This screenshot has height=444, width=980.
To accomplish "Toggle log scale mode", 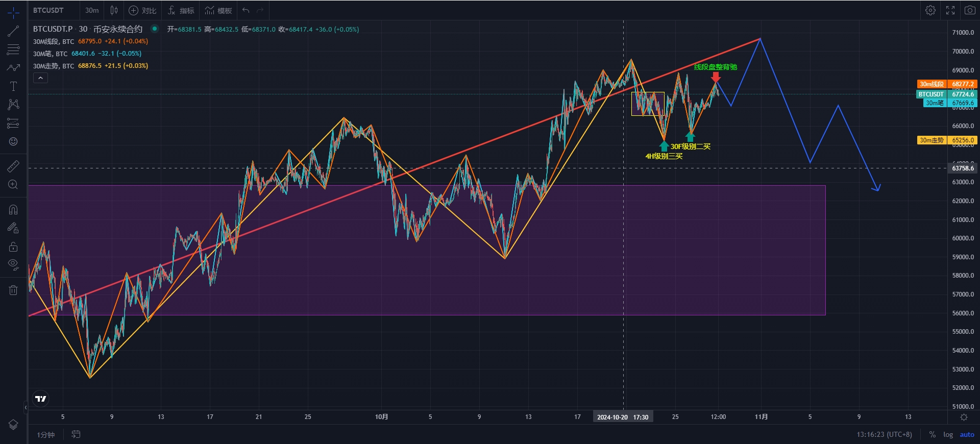I will click(948, 434).
